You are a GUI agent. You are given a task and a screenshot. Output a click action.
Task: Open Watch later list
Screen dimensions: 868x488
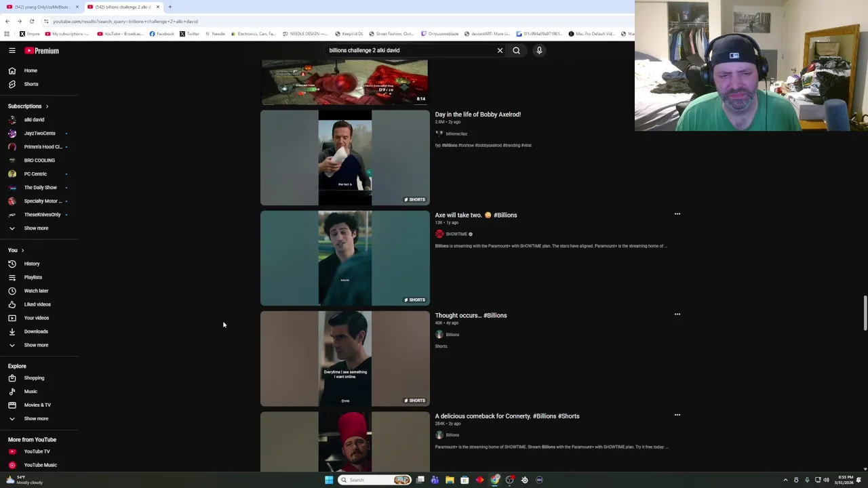click(36, 291)
